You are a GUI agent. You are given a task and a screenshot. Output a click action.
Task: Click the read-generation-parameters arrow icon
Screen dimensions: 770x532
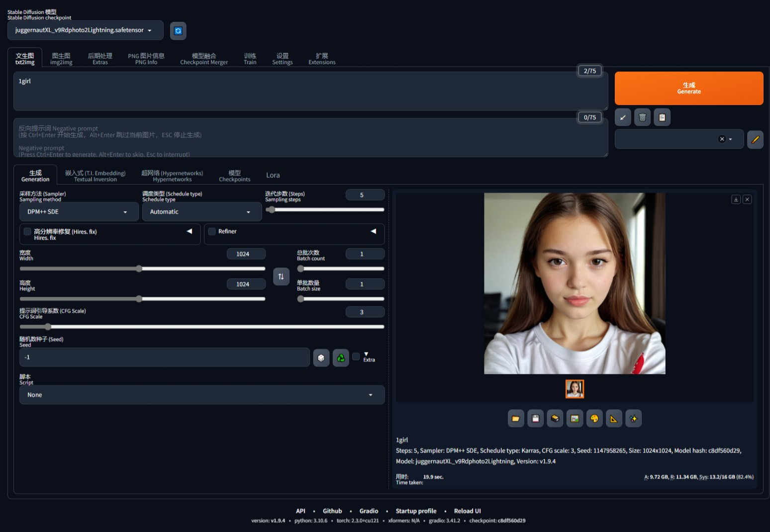[x=623, y=117]
